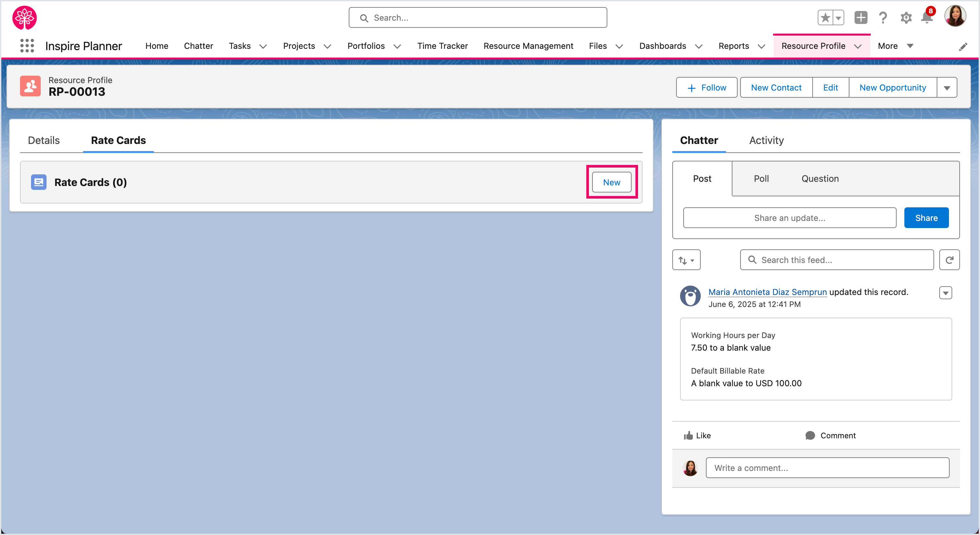The width and height of the screenshot is (980, 535).
Task: Click the commenter avatar near comment box
Action: (690, 468)
